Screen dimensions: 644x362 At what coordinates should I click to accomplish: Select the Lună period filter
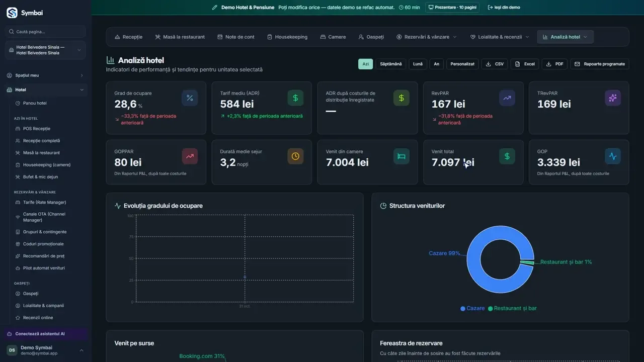418,64
